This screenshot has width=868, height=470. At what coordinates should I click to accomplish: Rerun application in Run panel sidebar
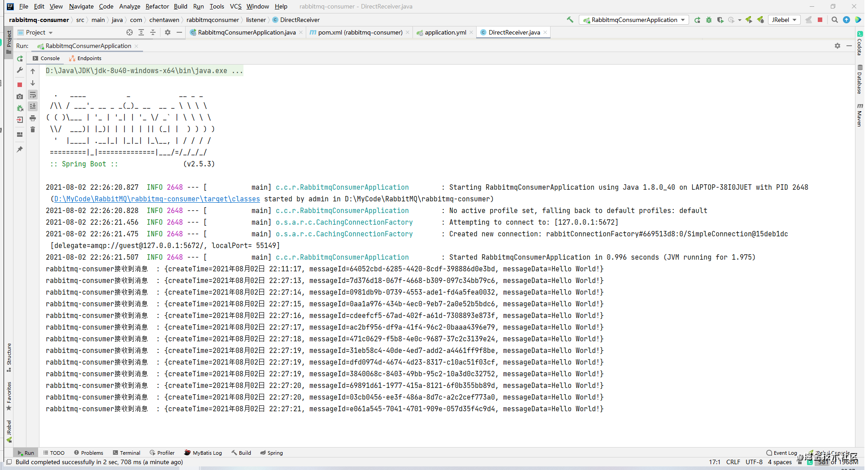(x=20, y=59)
